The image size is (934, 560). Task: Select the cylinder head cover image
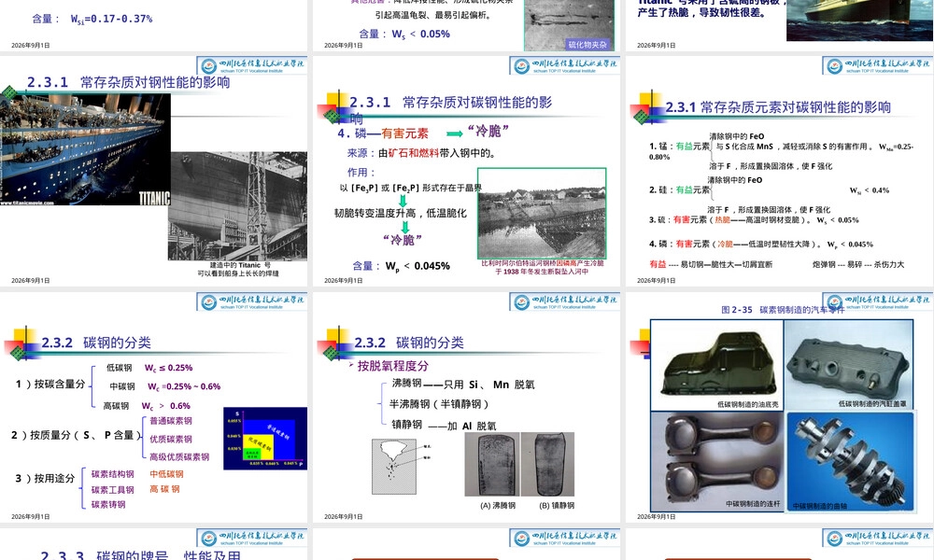(x=849, y=365)
